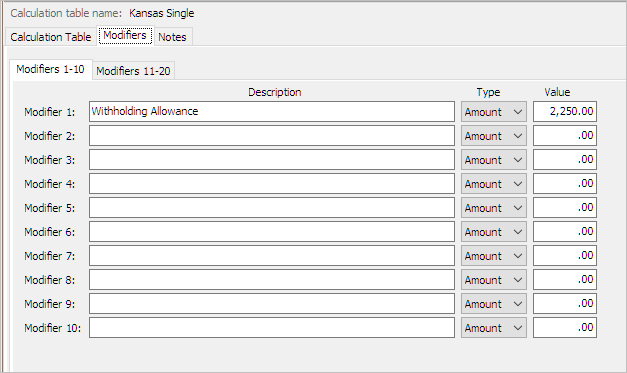The image size is (627, 373).
Task: Focus the Modifier 8 description field
Action: pos(272,279)
